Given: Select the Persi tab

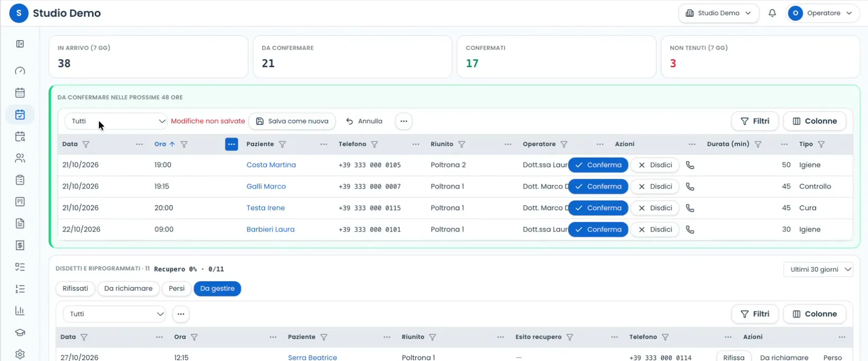Looking at the screenshot, I should (x=176, y=288).
